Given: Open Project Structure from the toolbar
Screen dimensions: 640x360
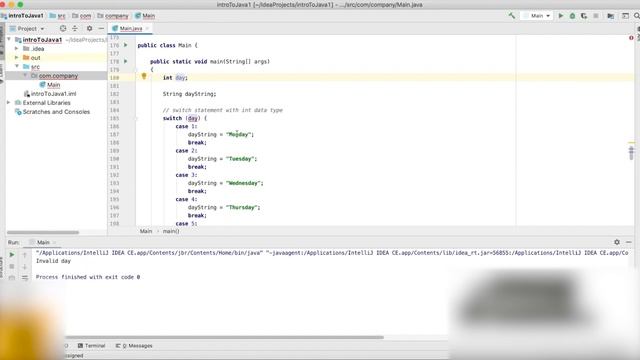Looking at the screenshot, I should click(x=611, y=16).
